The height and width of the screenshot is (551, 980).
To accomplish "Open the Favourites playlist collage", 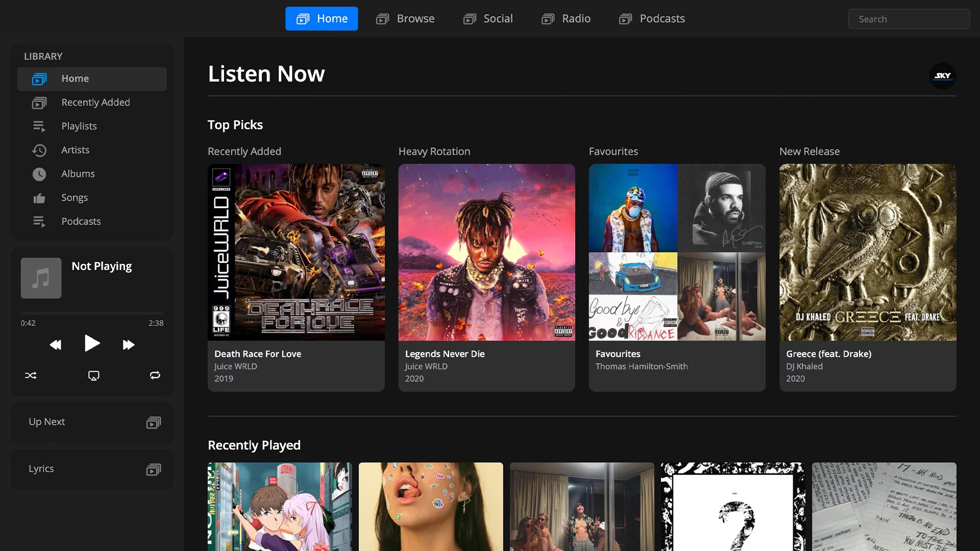I will pos(677,252).
